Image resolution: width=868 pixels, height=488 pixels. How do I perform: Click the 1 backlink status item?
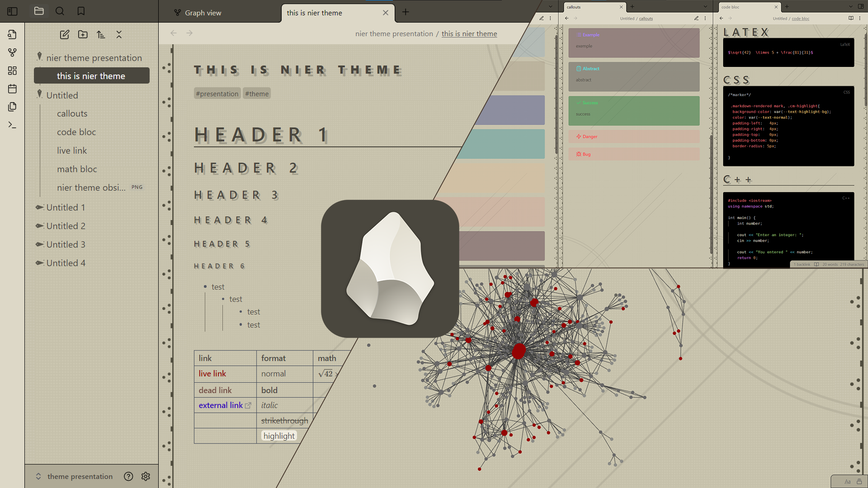(802, 265)
